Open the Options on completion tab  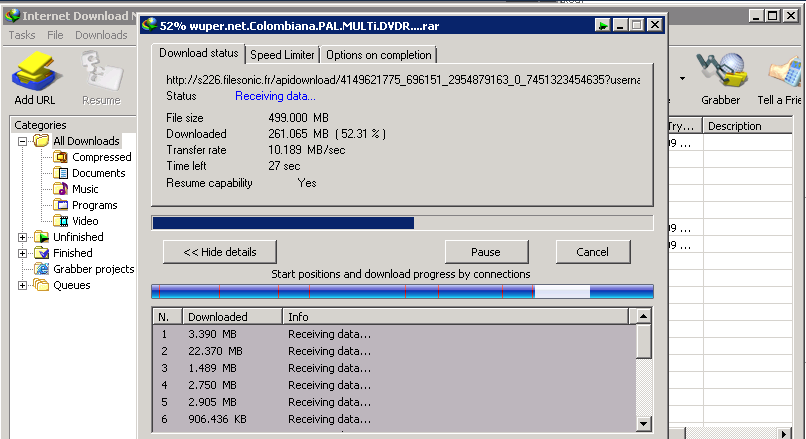(x=378, y=55)
